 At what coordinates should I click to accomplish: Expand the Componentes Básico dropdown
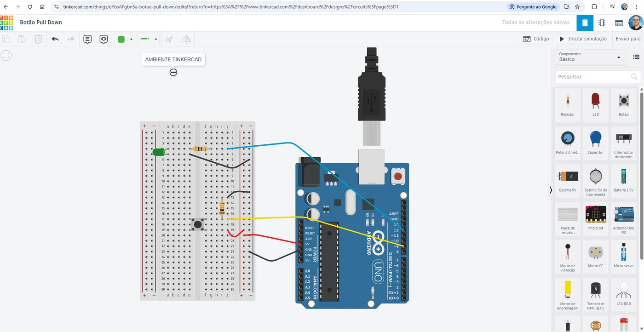coord(589,57)
